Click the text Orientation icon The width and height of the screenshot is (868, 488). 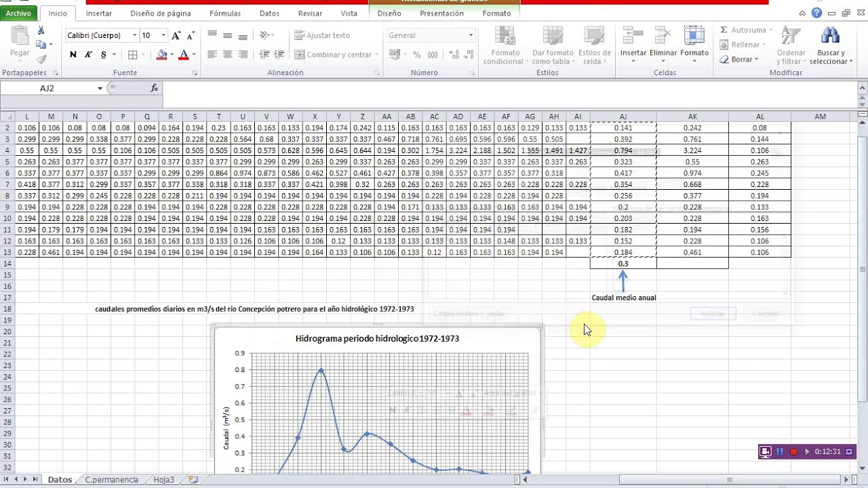264,35
